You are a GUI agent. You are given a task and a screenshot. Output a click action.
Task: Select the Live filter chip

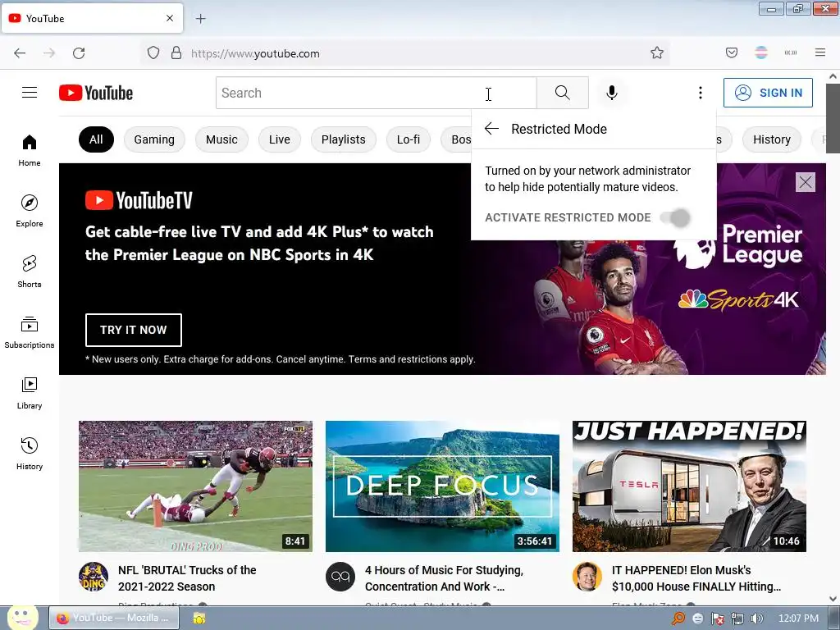(x=280, y=139)
